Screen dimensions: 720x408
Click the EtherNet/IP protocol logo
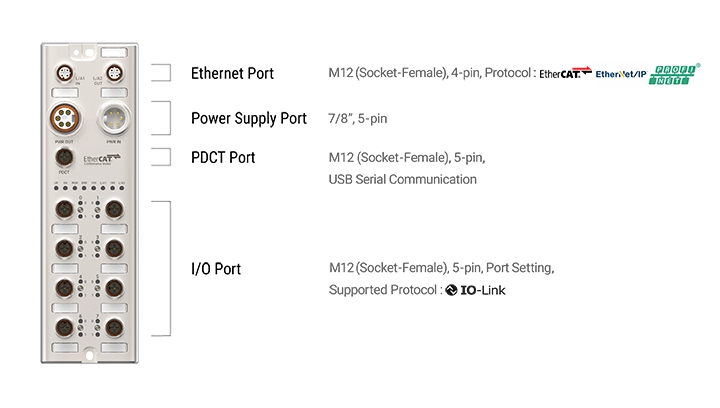tap(621, 74)
